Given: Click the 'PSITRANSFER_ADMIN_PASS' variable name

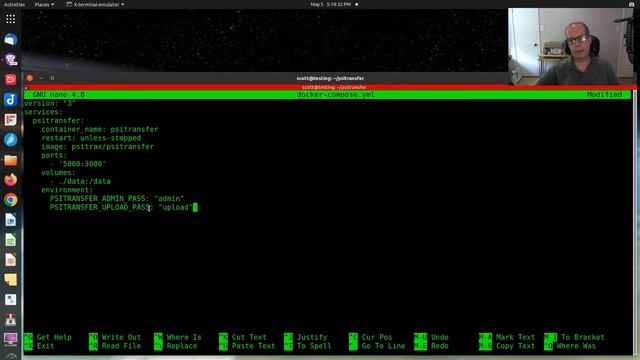Looking at the screenshot, I should (98, 199).
